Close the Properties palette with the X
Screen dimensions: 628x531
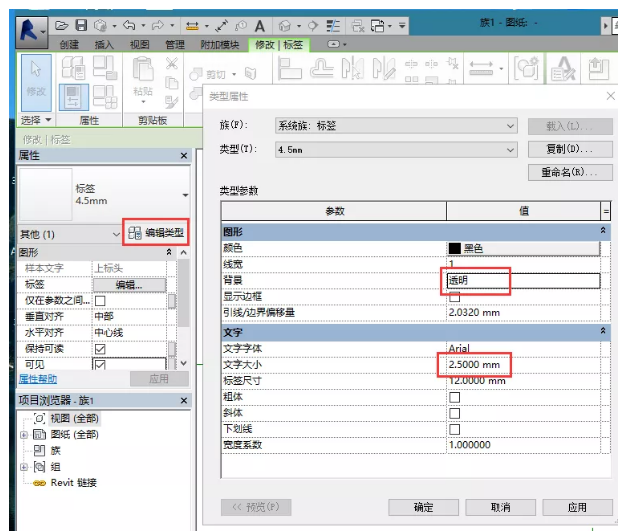tap(184, 155)
